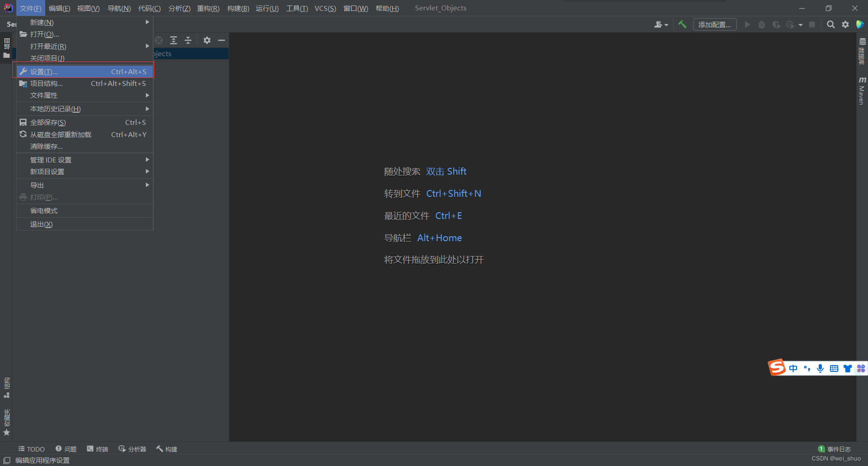The height and width of the screenshot is (466, 868).
Task: Click the expand all icon in project panel
Action: tap(174, 40)
